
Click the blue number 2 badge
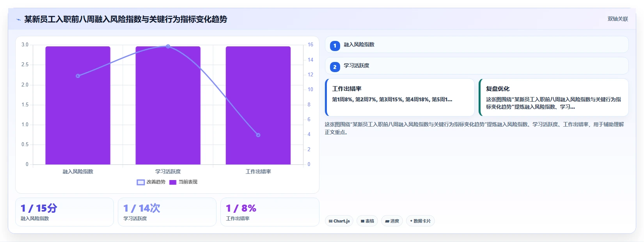point(335,67)
